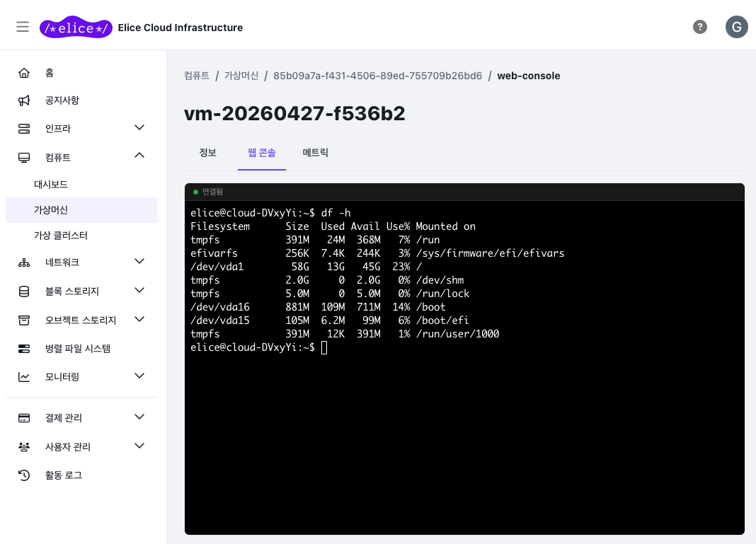Open the 메트릭 tab

(315, 153)
